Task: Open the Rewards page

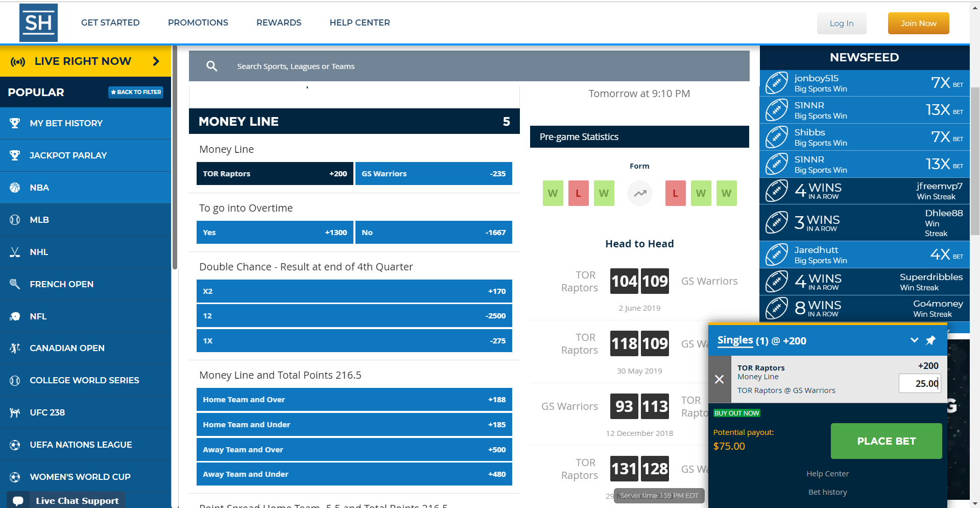Action: 279,22
